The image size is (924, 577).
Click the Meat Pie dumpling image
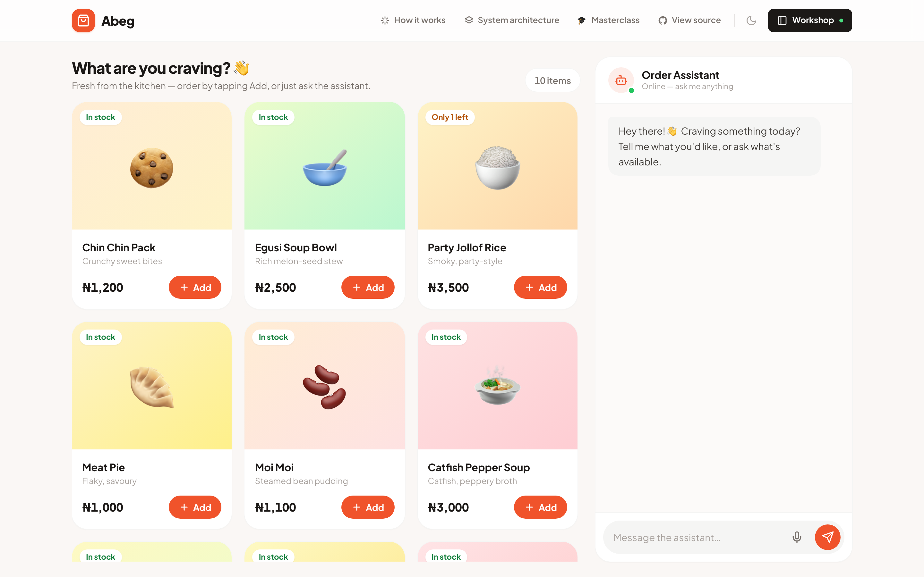point(151,387)
